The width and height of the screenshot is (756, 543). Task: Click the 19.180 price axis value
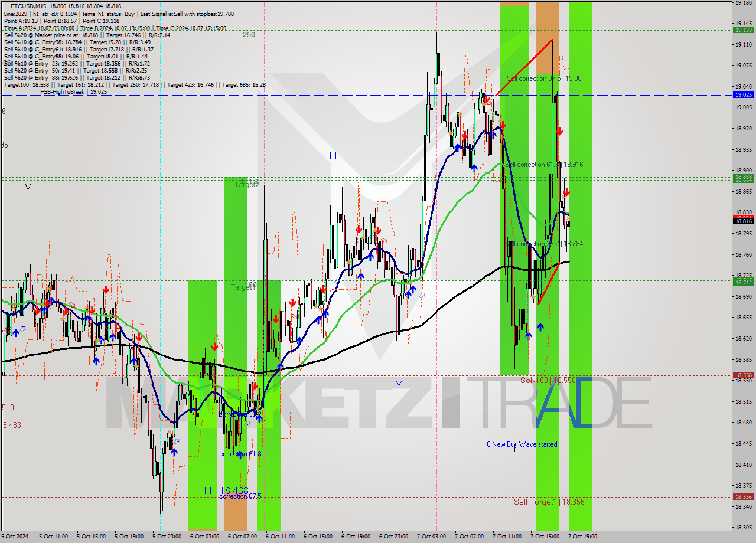743,3
